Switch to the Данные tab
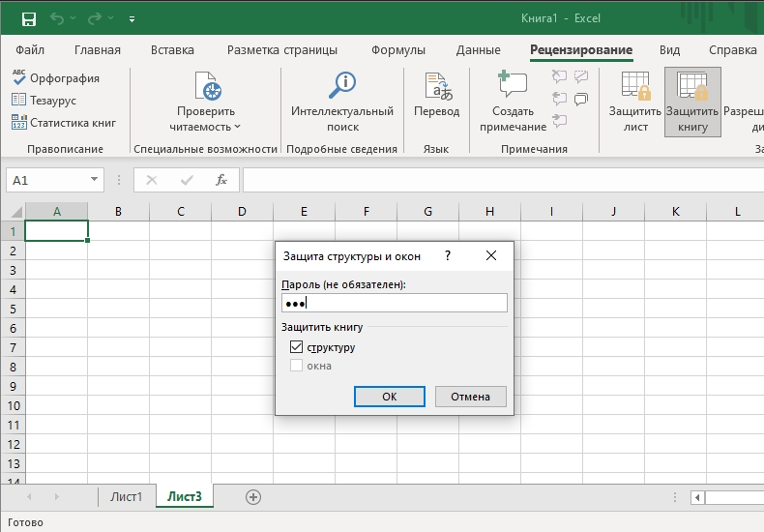This screenshot has height=532, width=764. (x=478, y=49)
